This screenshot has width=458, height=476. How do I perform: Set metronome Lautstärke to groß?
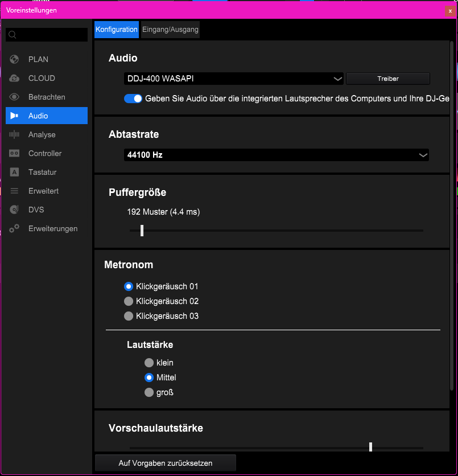[149, 392]
